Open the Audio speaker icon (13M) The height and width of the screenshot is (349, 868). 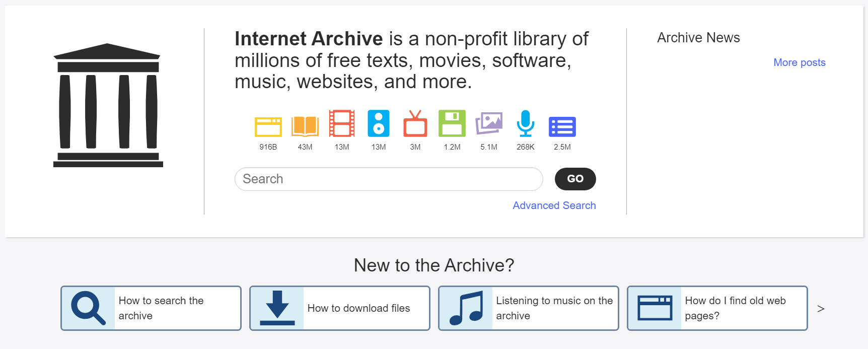pyautogui.click(x=379, y=126)
